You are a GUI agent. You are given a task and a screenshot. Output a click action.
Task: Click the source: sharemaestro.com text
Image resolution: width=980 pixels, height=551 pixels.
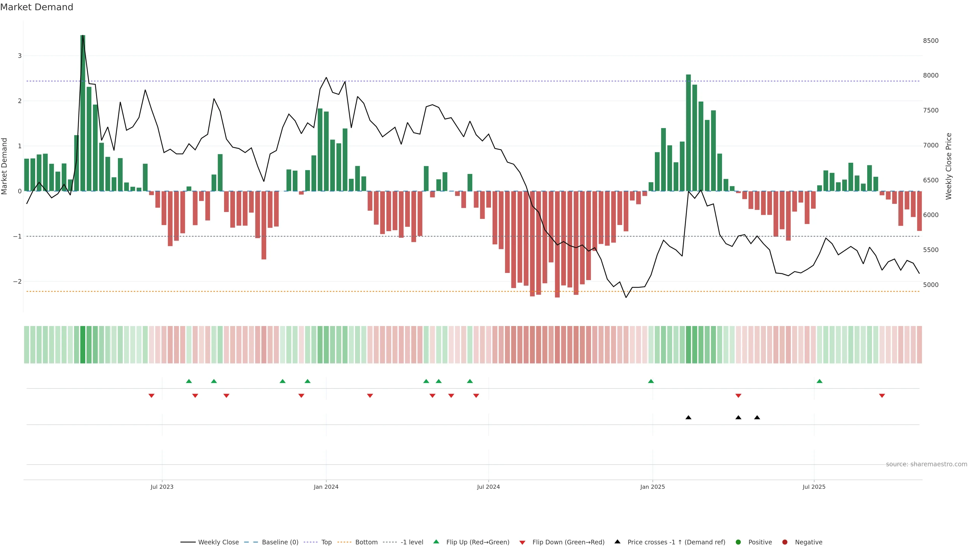[x=926, y=464]
